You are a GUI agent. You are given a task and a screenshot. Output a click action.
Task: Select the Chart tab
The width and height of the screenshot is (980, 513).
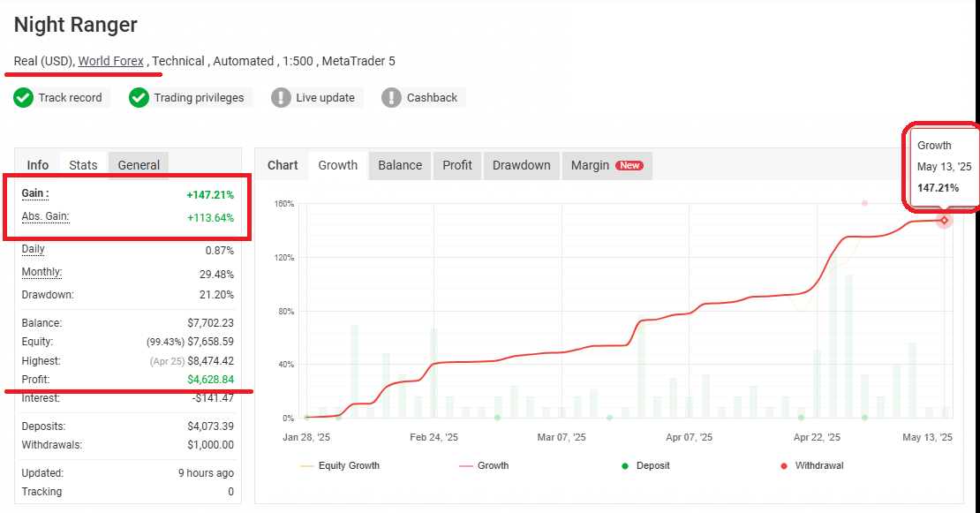pos(283,165)
